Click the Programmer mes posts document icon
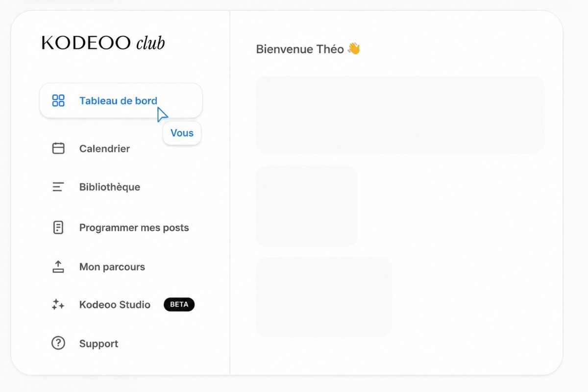 [x=58, y=227]
